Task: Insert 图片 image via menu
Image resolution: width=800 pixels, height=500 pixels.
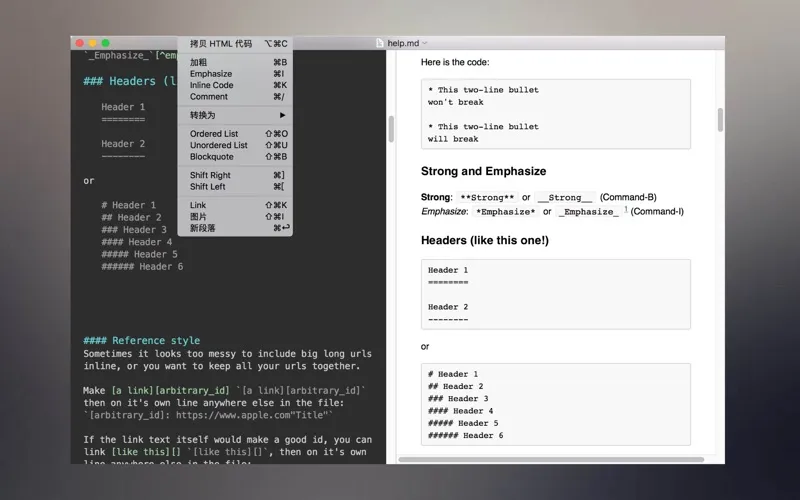Action: [235, 217]
